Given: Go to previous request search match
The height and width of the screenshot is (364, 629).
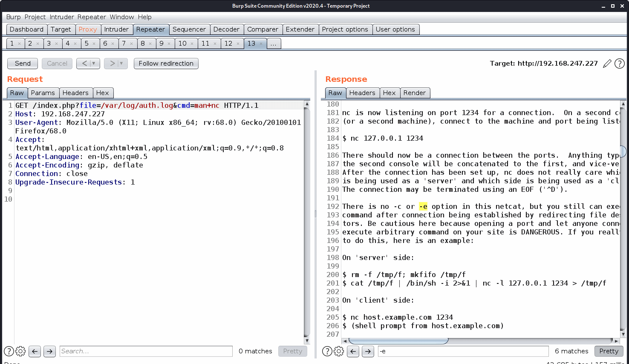Looking at the screenshot, I should point(35,351).
